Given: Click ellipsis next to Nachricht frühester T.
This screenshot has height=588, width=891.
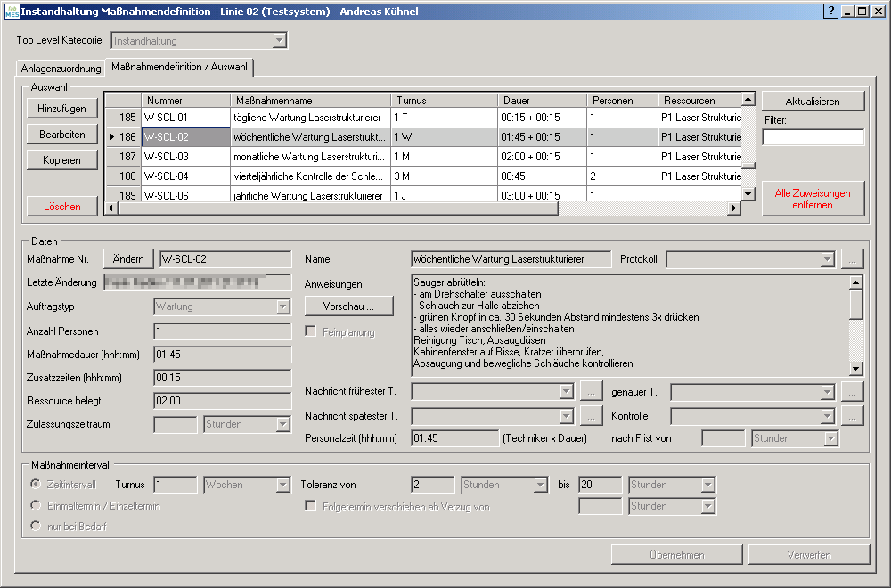Looking at the screenshot, I should tap(592, 390).
